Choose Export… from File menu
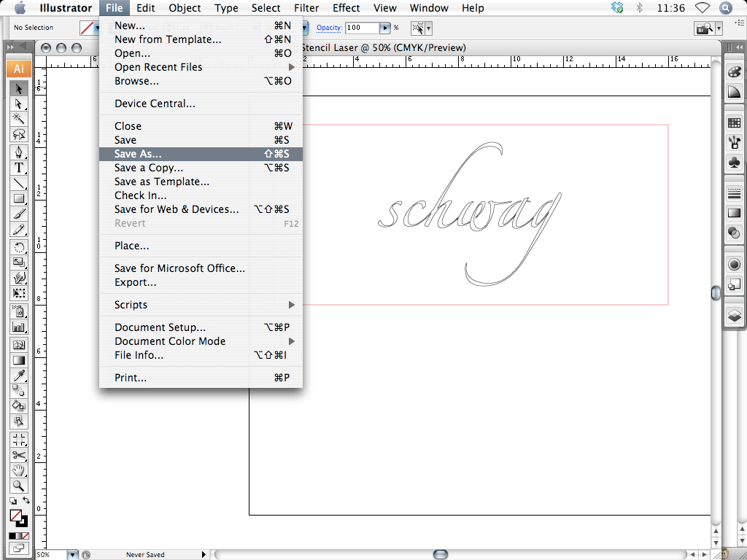The height and width of the screenshot is (560, 747). click(x=201, y=282)
